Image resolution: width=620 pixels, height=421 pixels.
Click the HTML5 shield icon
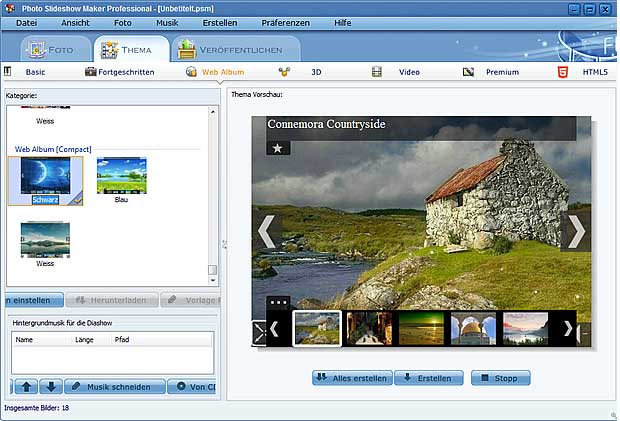coord(563,72)
